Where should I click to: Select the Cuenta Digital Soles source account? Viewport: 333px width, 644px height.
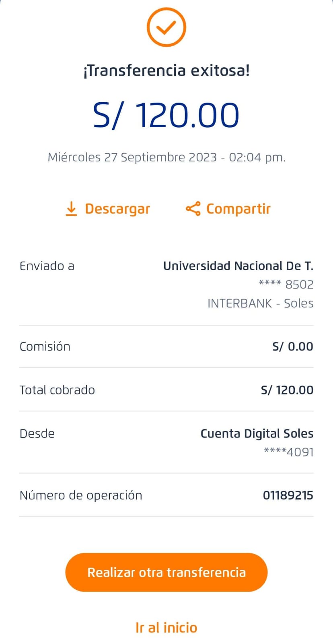pyautogui.click(x=257, y=433)
